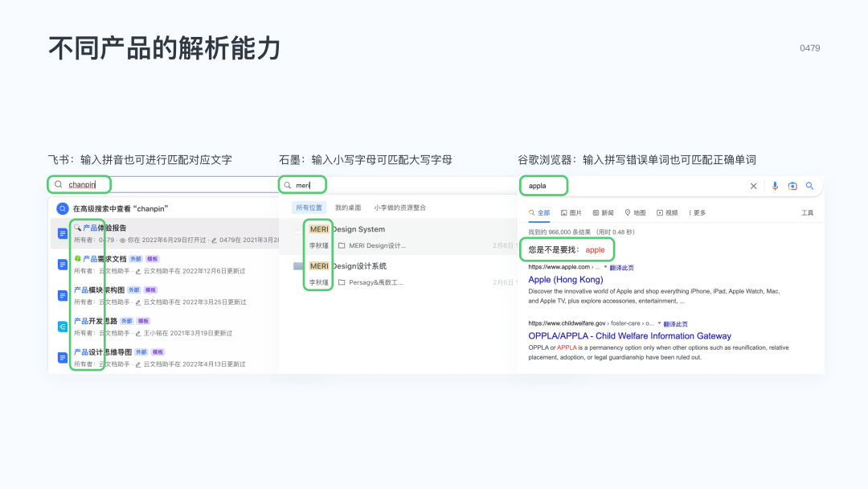Click the apple.com URL text

[563, 267]
